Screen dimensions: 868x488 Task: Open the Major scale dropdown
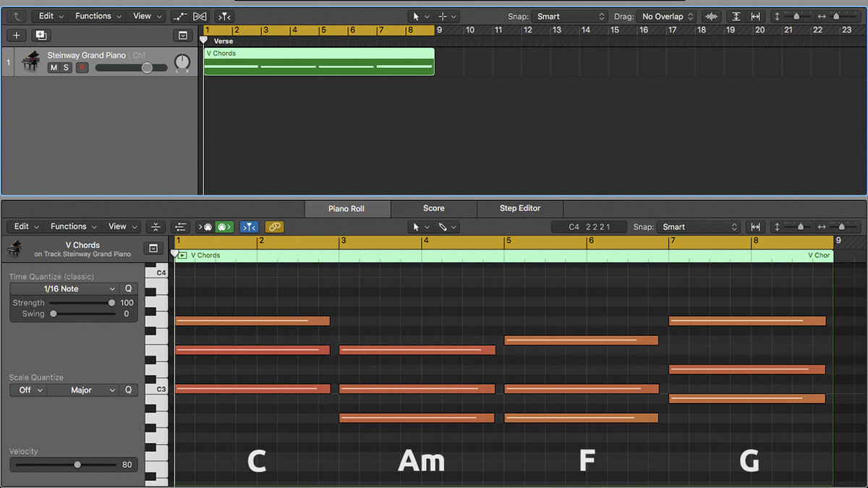(83, 390)
